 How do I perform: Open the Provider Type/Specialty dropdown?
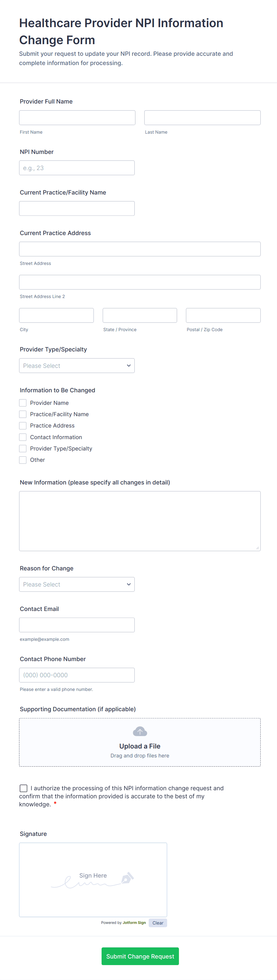77,365
